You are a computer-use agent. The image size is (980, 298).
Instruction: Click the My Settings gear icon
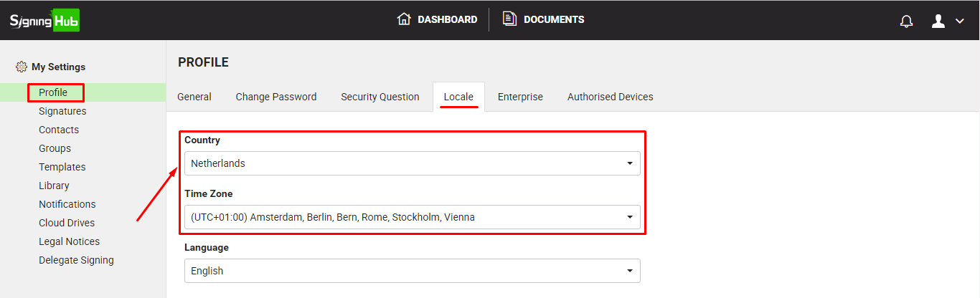[22, 67]
